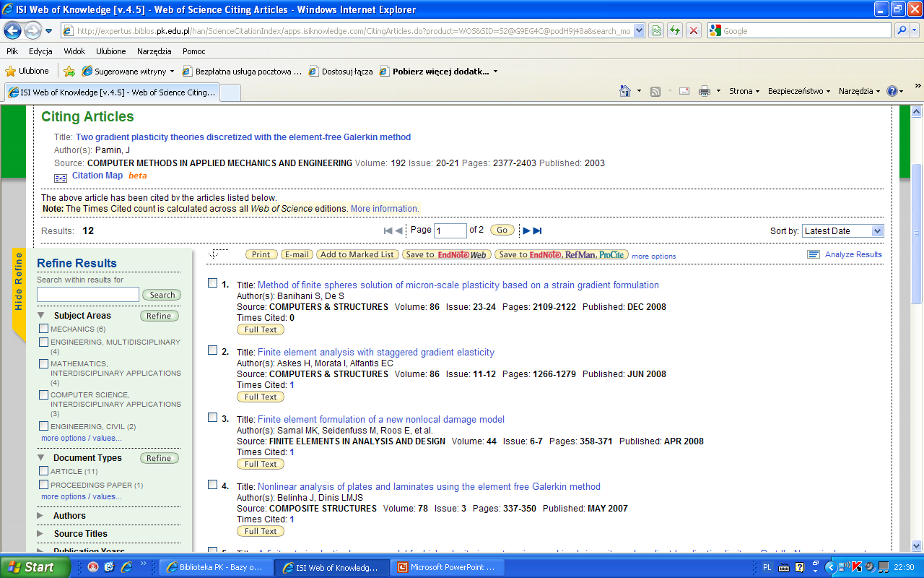Collapse the Document Types section triangle
The height and width of the screenshot is (578, 924).
point(40,458)
